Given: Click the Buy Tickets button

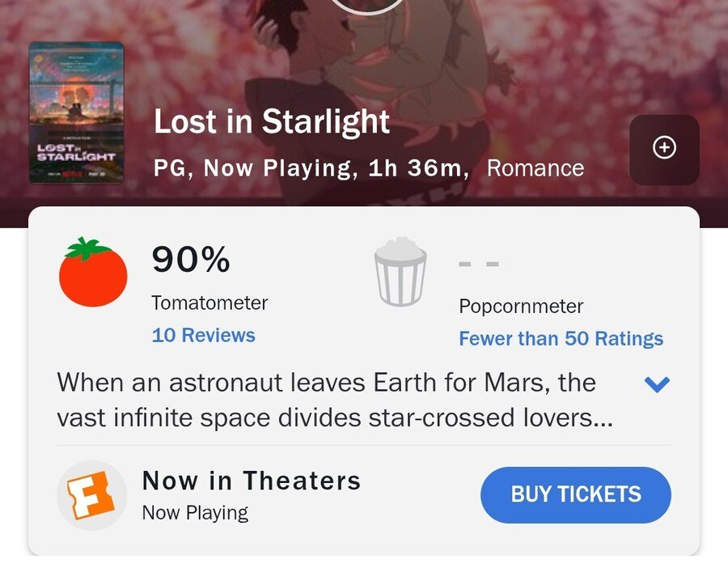Looking at the screenshot, I should (576, 494).
